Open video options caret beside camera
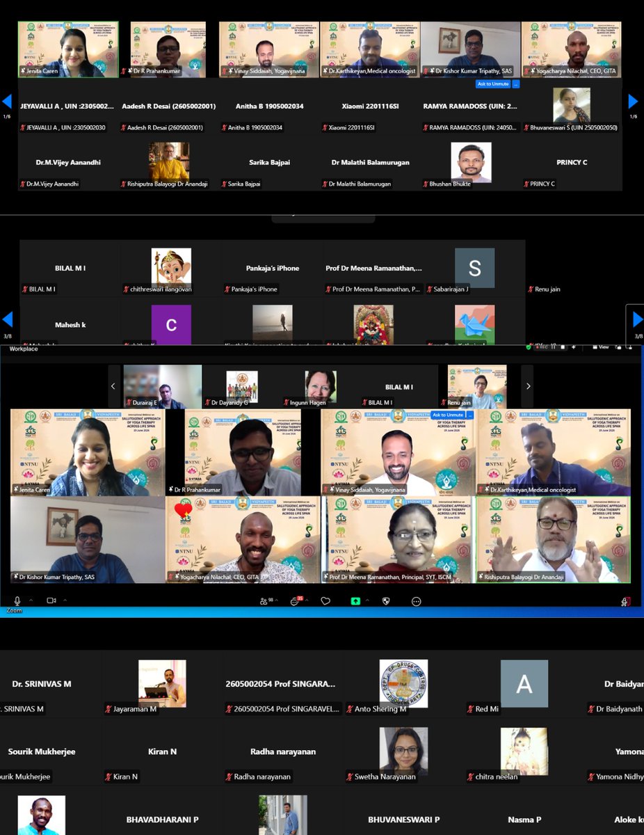The width and height of the screenshot is (644, 835). 65,600
